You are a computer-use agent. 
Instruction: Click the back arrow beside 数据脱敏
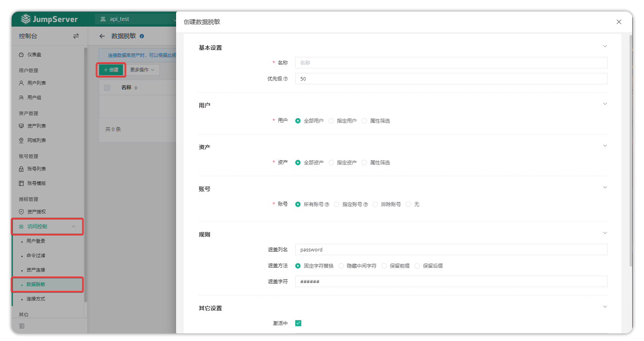[x=102, y=36]
